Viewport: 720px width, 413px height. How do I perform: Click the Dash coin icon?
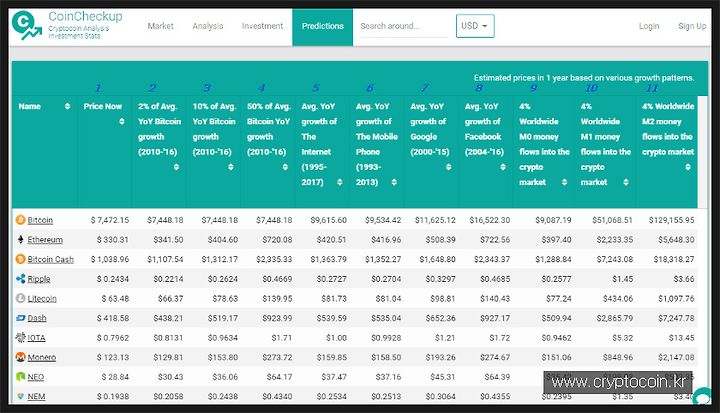pos(20,318)
